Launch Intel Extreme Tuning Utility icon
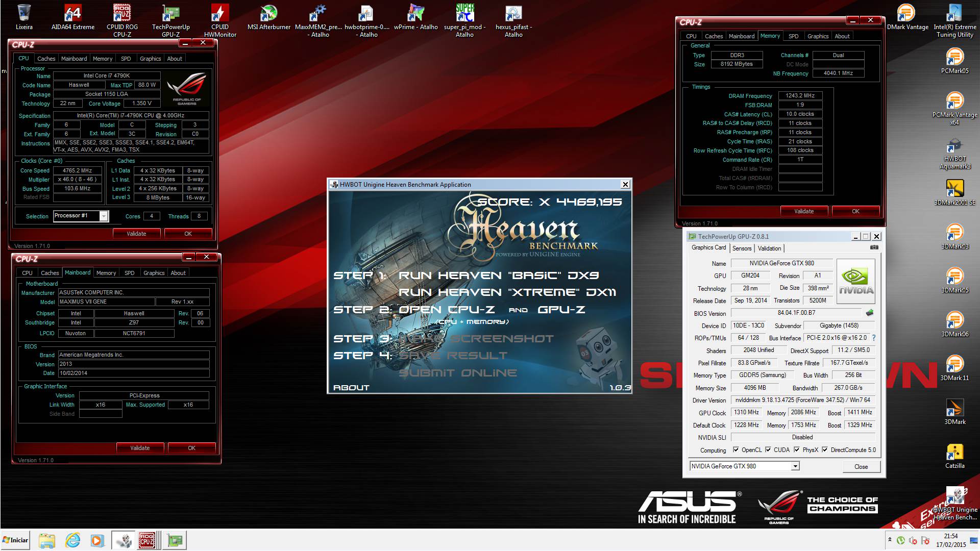Screen dimensions: 980x551 tap(955, 20)
